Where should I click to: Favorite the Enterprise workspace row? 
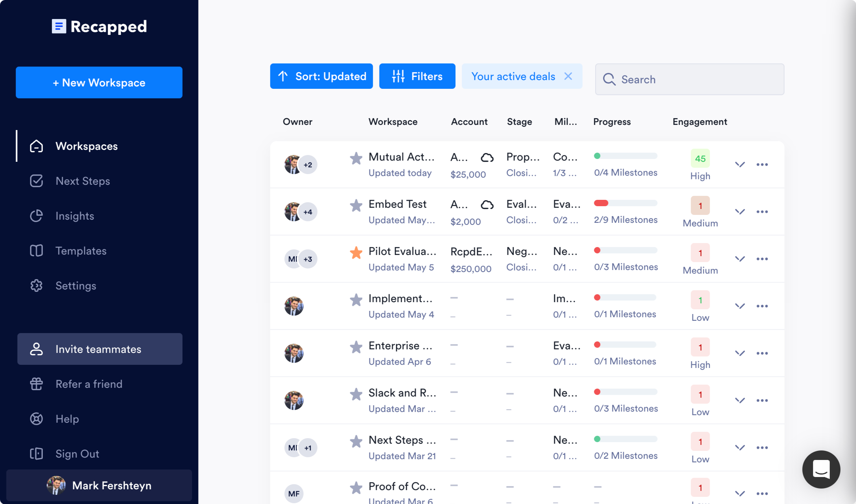click(x=356, y=346)
